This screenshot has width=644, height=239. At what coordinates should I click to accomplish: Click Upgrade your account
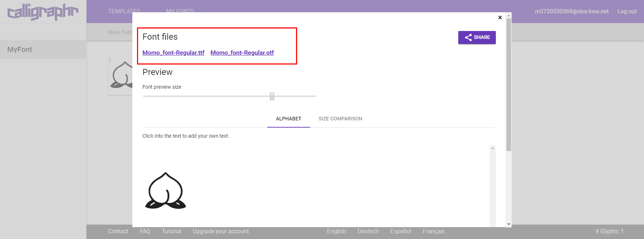(x=220, y=231)
